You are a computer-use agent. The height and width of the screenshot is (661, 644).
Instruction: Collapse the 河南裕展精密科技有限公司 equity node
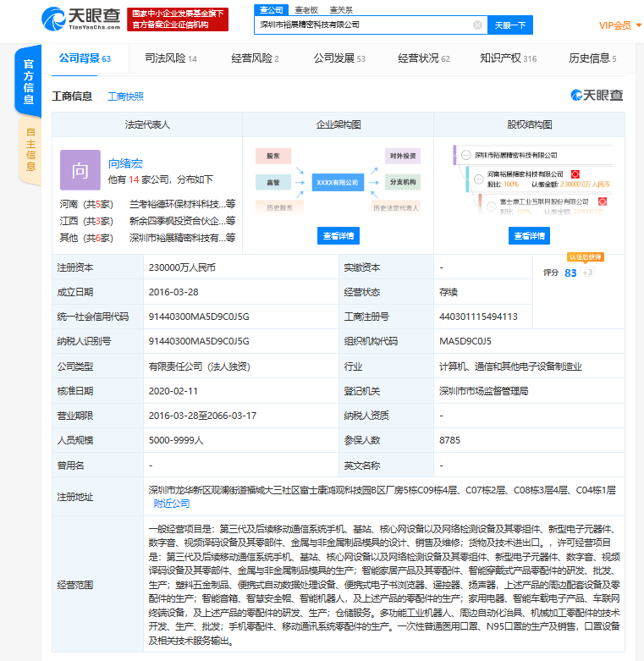click(479, 179)
